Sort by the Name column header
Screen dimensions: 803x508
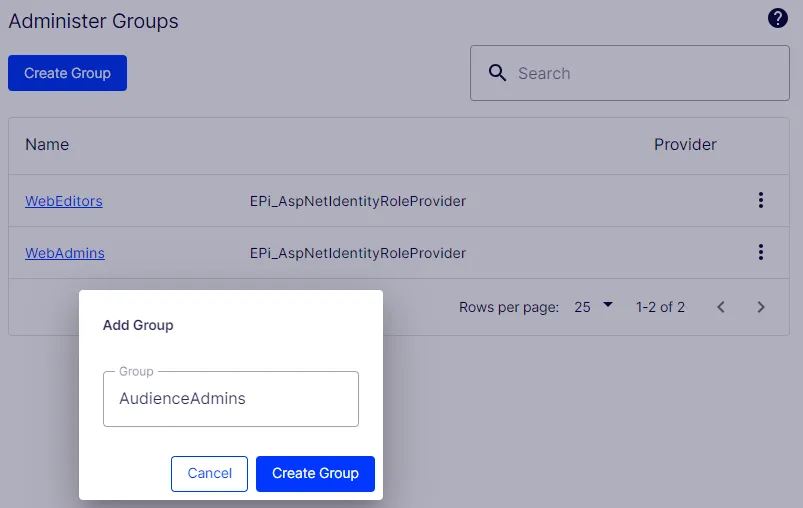47,144
